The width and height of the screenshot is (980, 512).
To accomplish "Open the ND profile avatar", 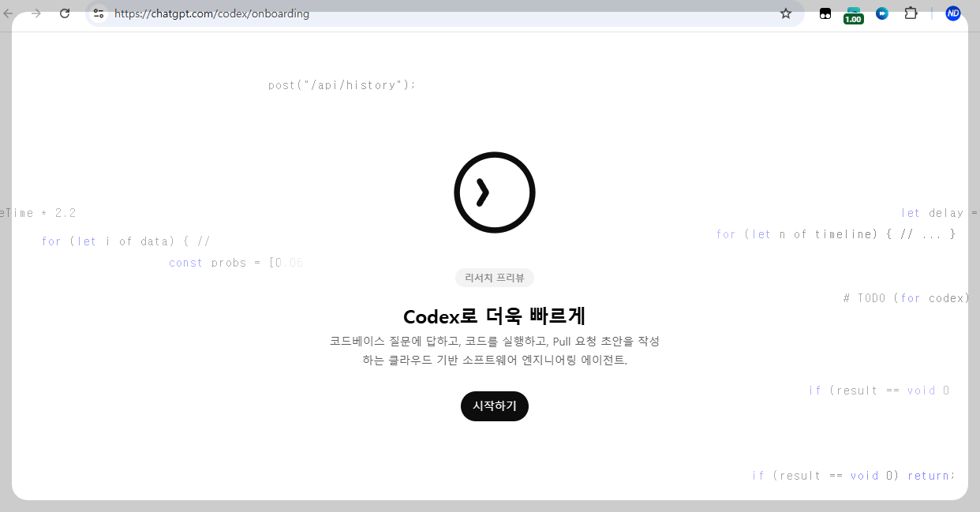I will click(x=953, y=13).
